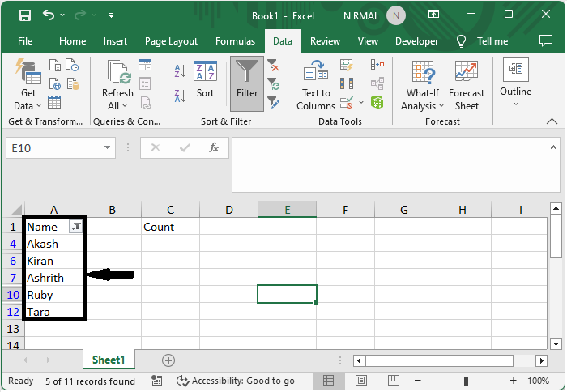Zoom out with minus button
This screenshot has width=567, height=392.
418,381
